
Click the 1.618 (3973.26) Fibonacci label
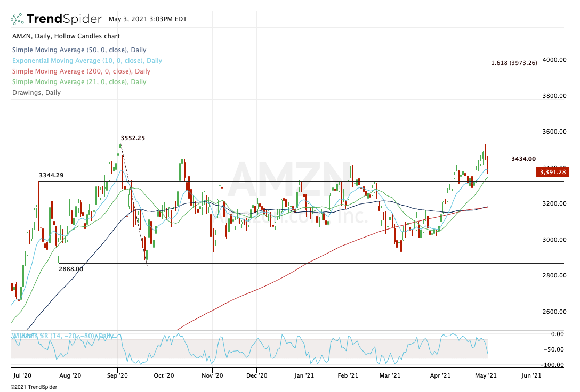514,63
